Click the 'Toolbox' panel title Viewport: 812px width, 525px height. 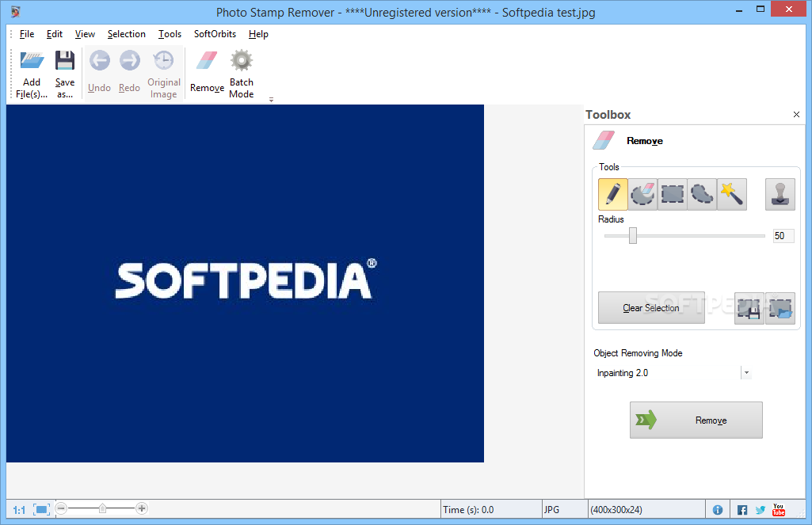point(608,115)
